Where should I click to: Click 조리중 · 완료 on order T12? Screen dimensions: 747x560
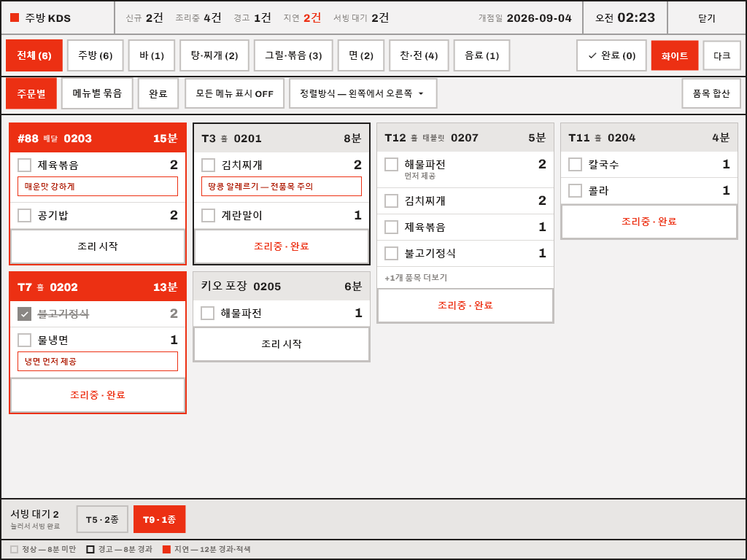point(465,306)
